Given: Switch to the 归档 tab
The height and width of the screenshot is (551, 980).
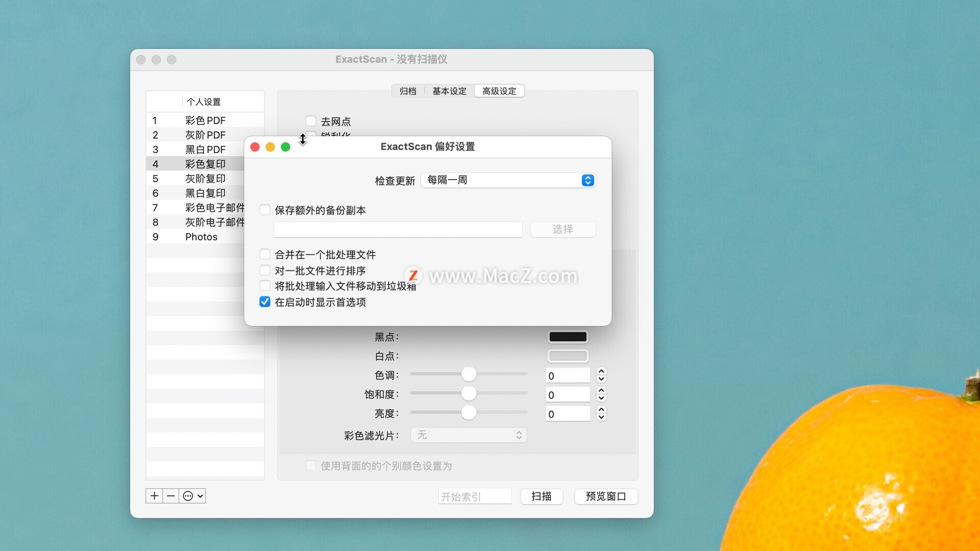Looking at the screenshot, I should [x=408, y=91].
